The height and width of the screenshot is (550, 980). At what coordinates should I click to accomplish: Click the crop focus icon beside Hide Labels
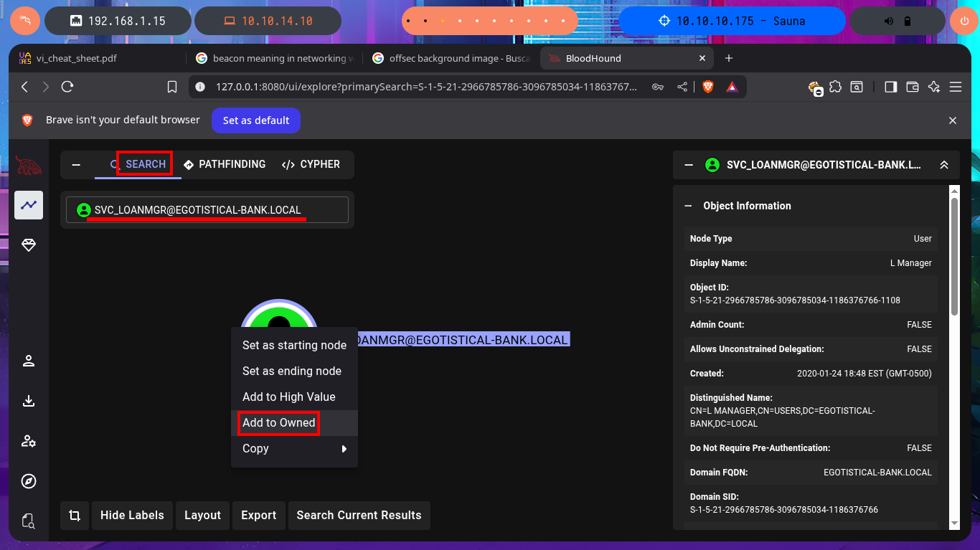pyautogui.click(x=75, y=516)
